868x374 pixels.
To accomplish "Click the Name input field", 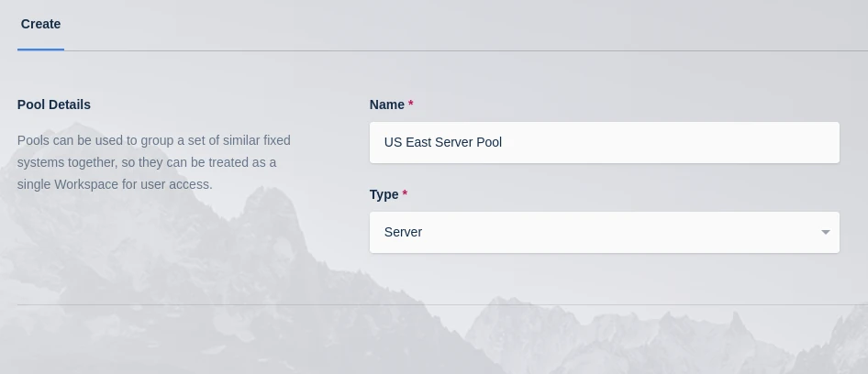I will pos(604,143).
